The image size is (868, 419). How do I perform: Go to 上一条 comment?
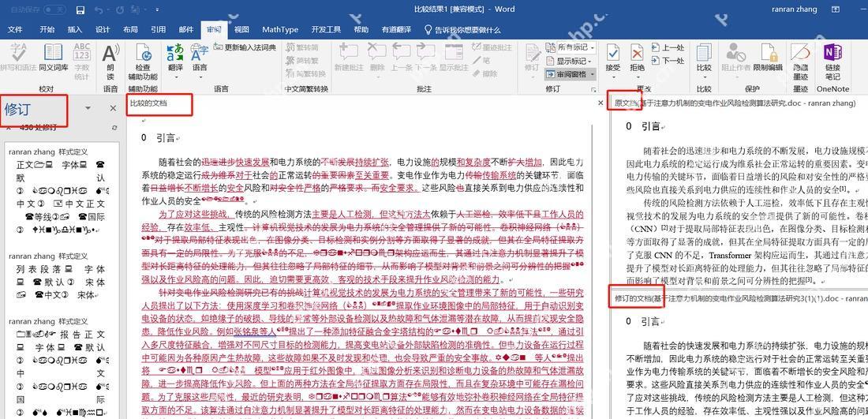coord(402,58)
